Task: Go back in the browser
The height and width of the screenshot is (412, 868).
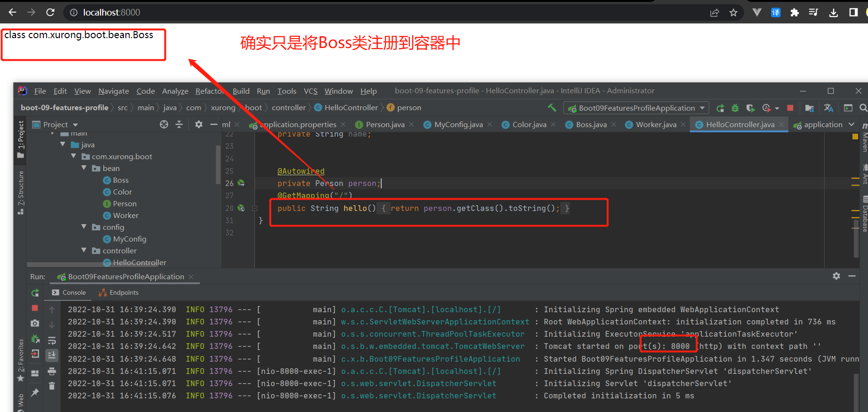Action: point(12,12)
